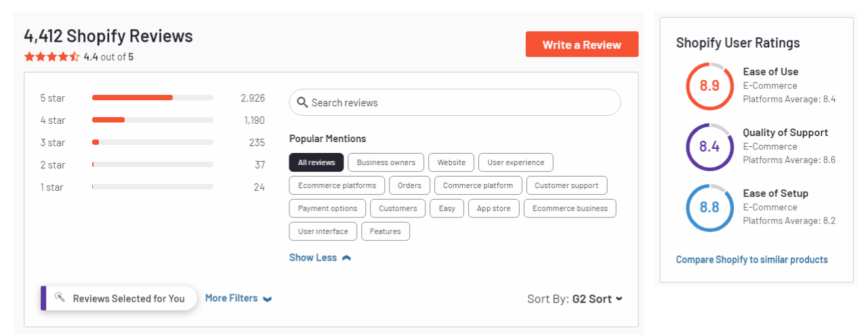Filter by Customer support tag
Viewport: 868px width, 335px height.
coord(566,185)
